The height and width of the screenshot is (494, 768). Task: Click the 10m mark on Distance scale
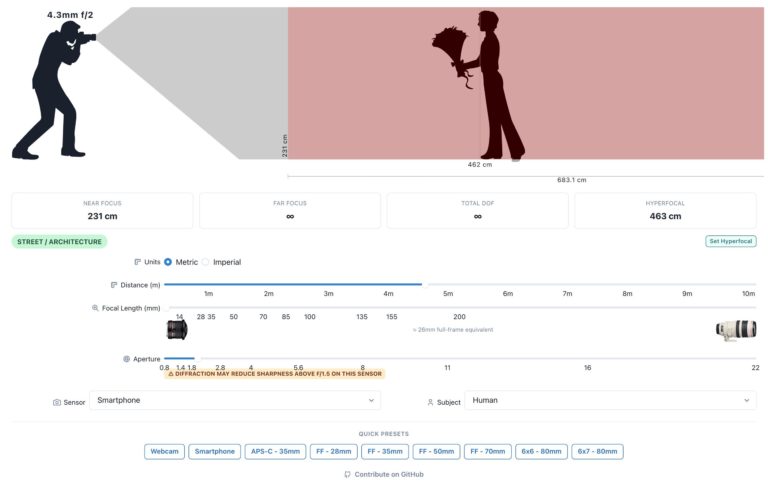(748, 294)
